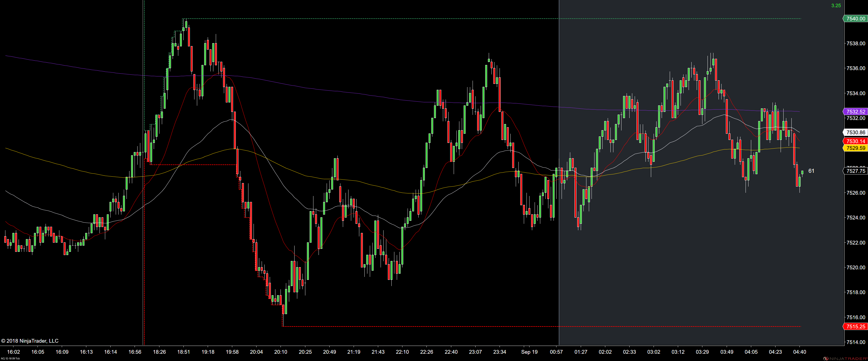Screen dimensions: 868x361
Task: Click the 7536.00 price axis label
Action: point(856,68)
